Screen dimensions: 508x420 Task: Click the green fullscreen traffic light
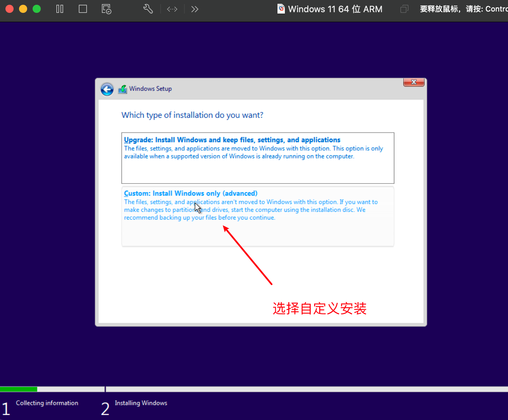pos(37,9)
